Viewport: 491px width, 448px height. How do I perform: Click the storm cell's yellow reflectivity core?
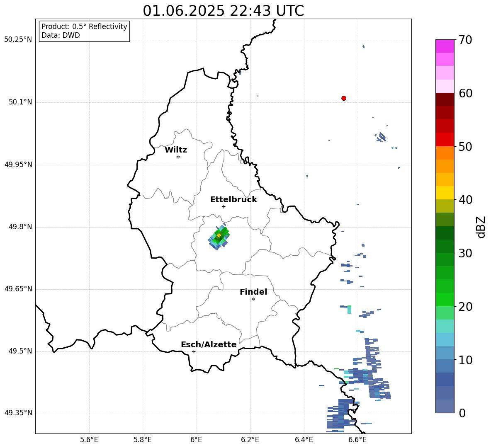point(219,235)
